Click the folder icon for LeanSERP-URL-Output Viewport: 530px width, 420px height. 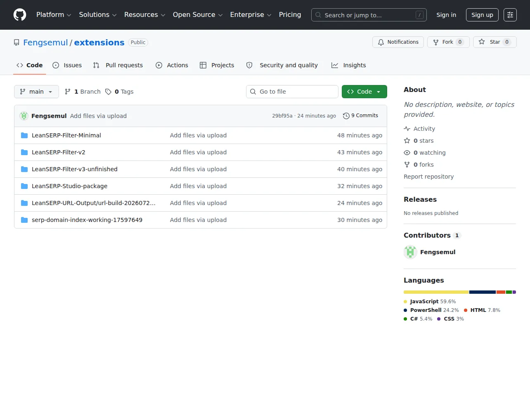[x=24, y=203]
